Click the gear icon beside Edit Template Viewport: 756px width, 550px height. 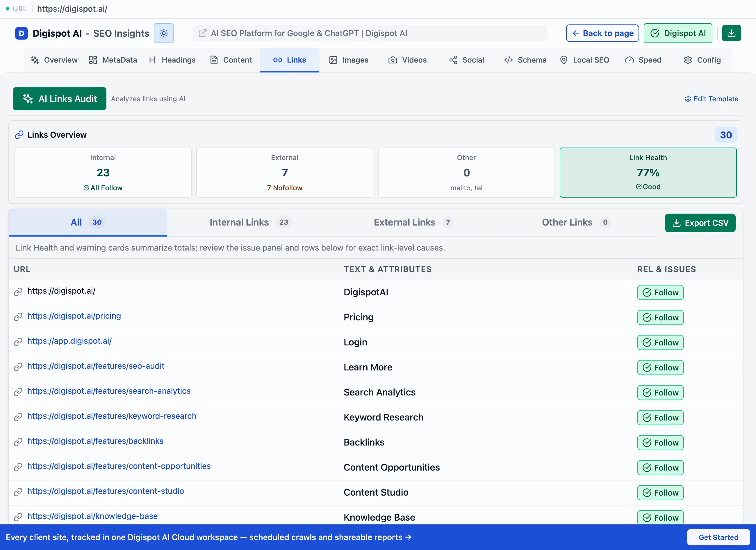coord(688,99)
